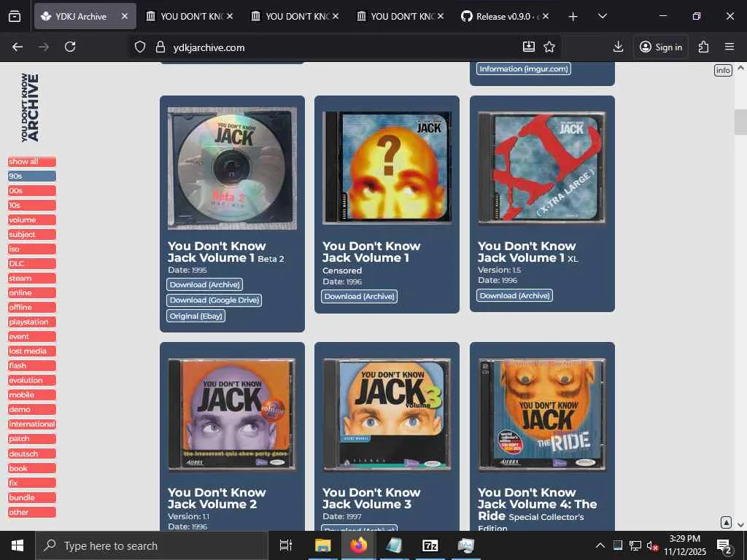Image resolution: width=747 pixels, height=560 pixels.
Task: Open the notifications action center icon
Action: [x=724, y=545]
